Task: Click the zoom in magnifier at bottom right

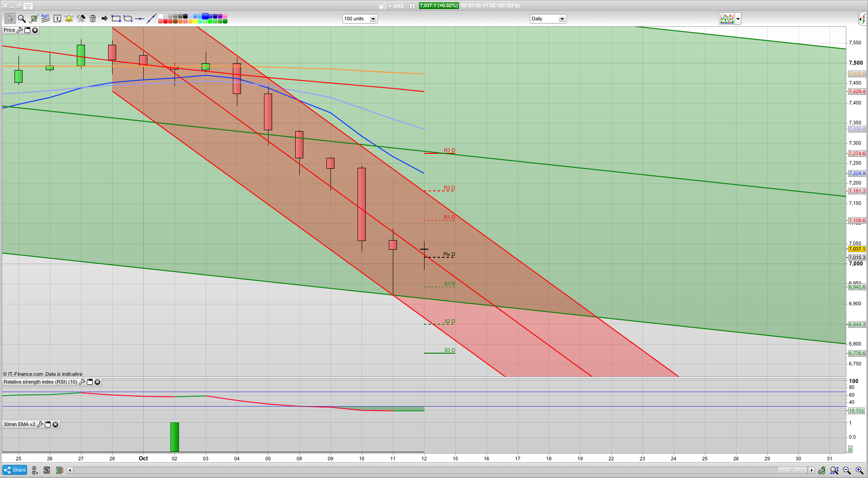Action: pos(859,470)
